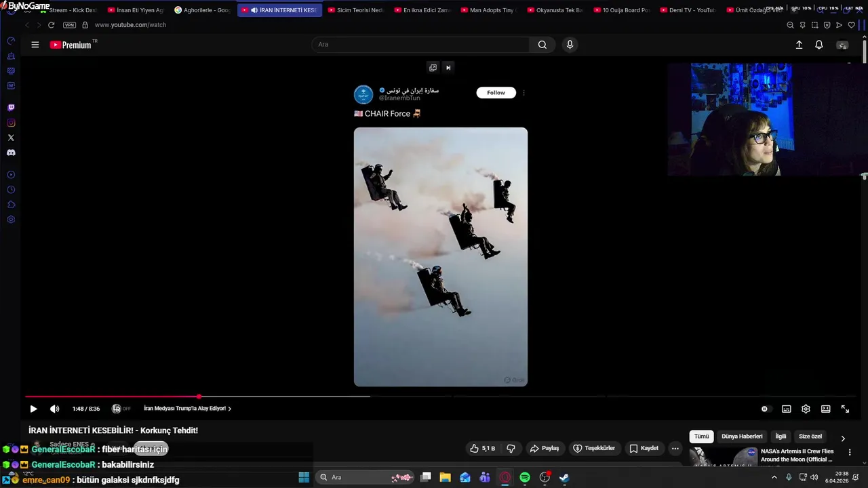Select the Dünya Haberleri filter chip

[x=742, y=436]
